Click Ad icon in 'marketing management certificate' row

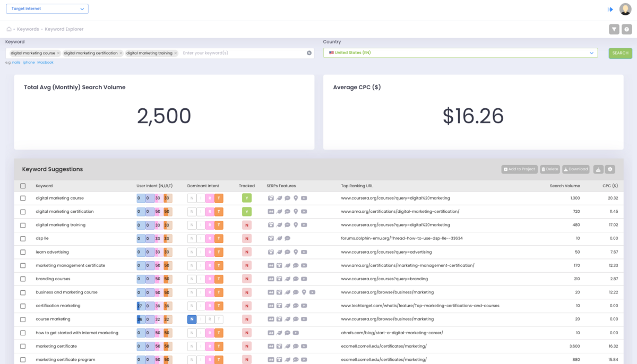point(271,265)
